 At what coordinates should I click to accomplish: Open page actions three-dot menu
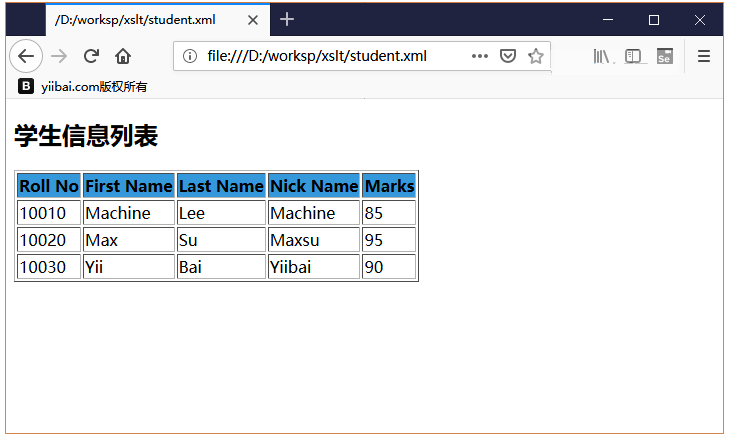[x=480, y=56]
